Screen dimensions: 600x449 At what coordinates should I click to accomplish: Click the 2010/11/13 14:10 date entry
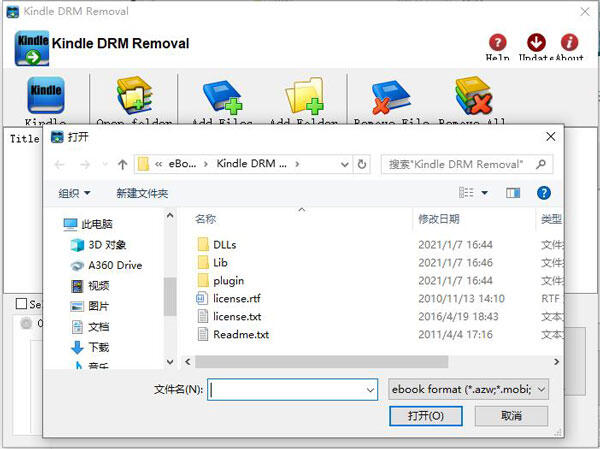tap(461, 299)
